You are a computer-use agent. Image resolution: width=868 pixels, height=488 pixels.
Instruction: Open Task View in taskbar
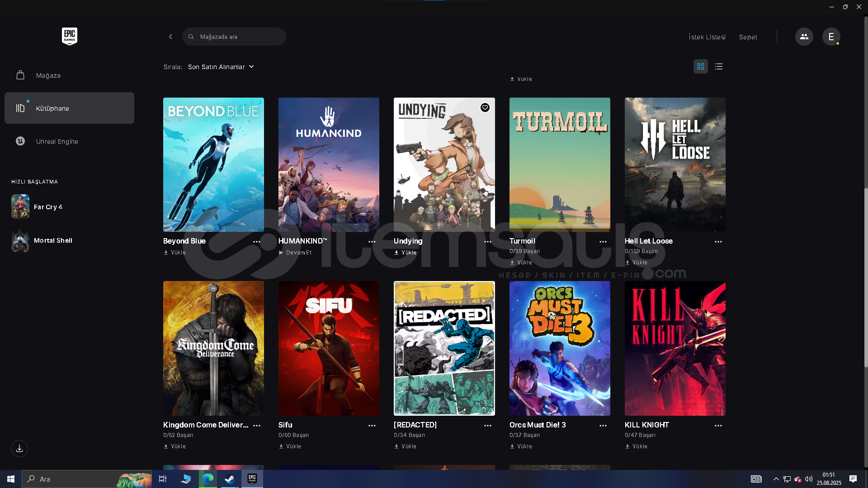[163, 479]
